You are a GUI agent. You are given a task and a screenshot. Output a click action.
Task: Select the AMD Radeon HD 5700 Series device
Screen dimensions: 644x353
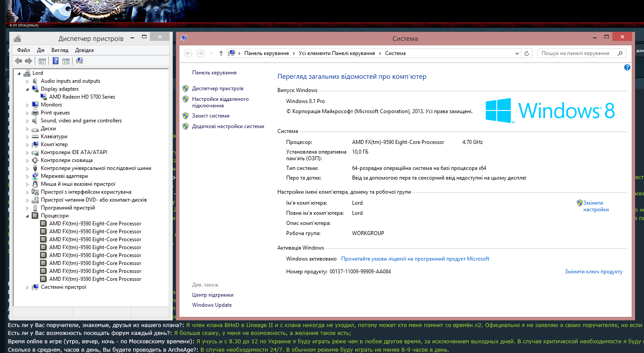tap(82, 97)
